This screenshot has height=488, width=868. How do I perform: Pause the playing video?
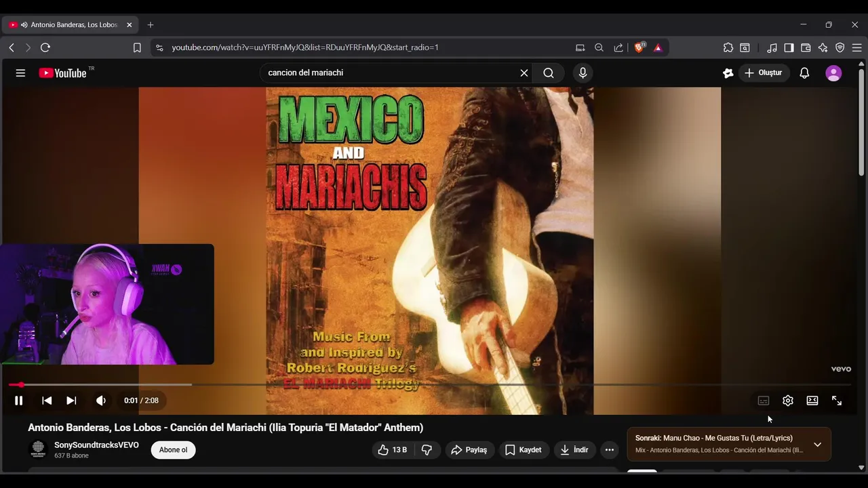[x=19, y=401]
